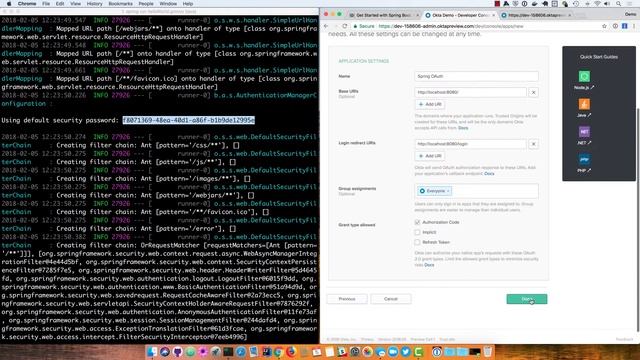
Task: Open the PHP quick start guide
Action: [584, 163]
